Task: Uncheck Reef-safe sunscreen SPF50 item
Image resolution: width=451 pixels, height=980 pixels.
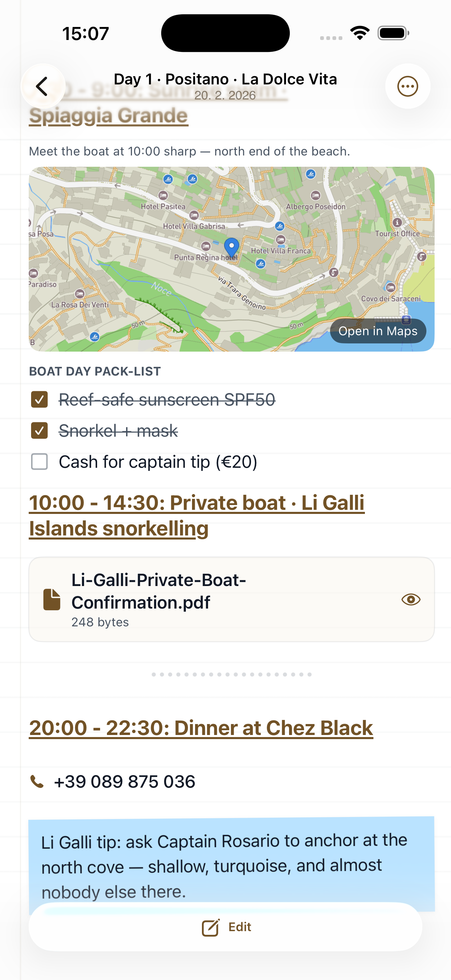Action: (x=39, y=399)
